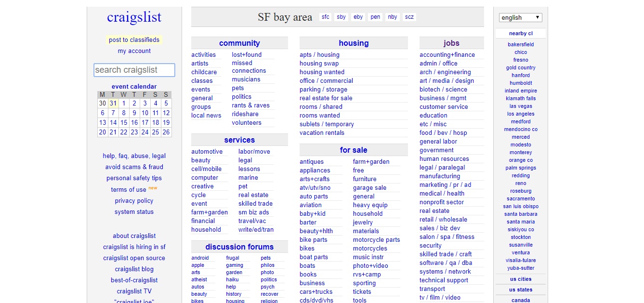Go to my account
This screenshot has width=644, height=303.
tap(134, 51)
